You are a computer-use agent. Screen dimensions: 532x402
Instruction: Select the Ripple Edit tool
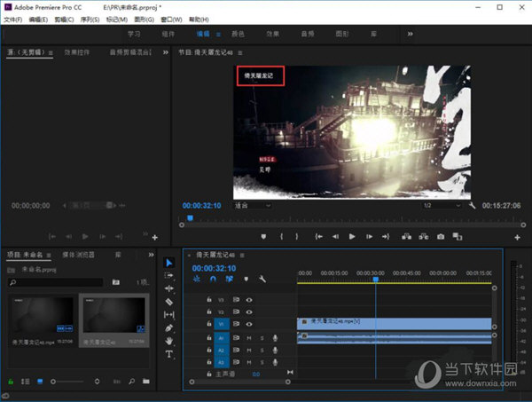[169, 288]
